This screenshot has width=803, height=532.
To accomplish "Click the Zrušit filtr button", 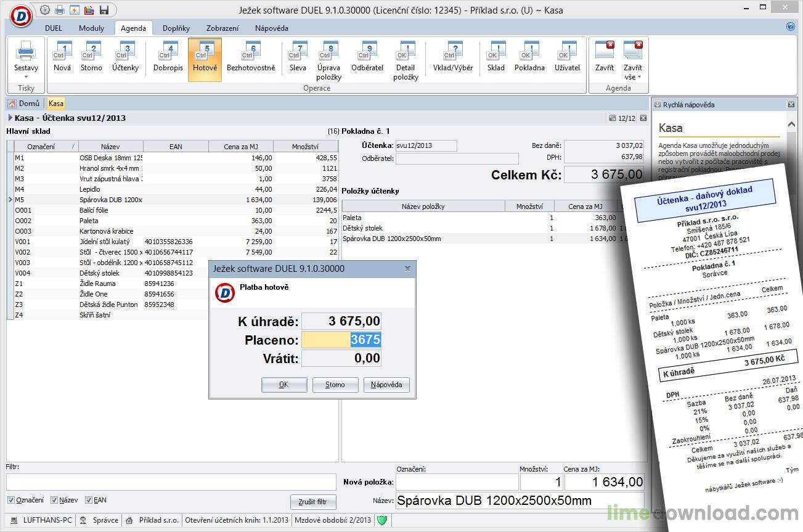I will (x=314, y=502).
